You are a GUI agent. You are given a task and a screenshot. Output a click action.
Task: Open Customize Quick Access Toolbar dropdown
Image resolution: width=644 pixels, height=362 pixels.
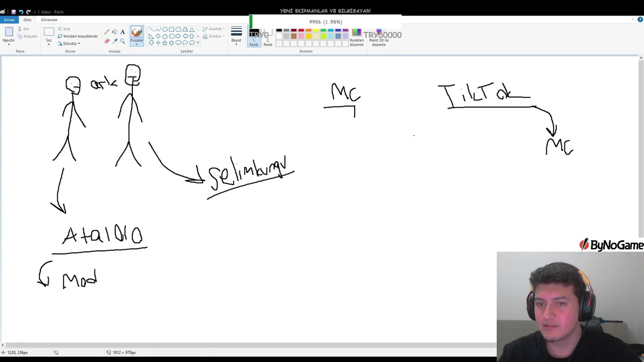(x=34, y=12)
